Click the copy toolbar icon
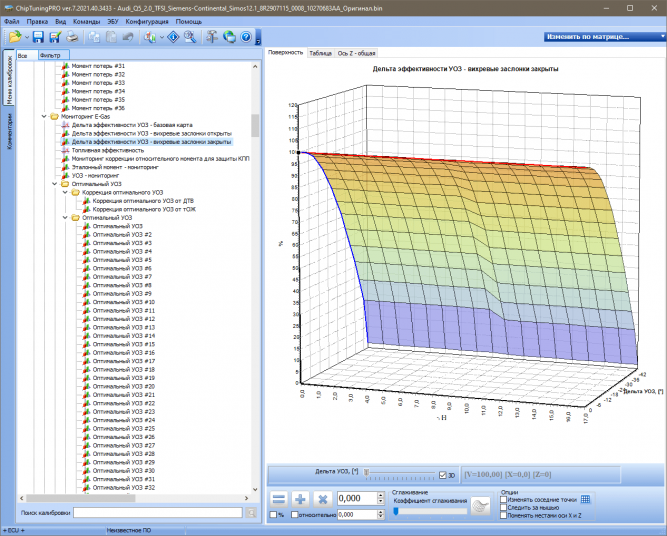Viewport: 667px width, 536px height. [x=94, y=37]
